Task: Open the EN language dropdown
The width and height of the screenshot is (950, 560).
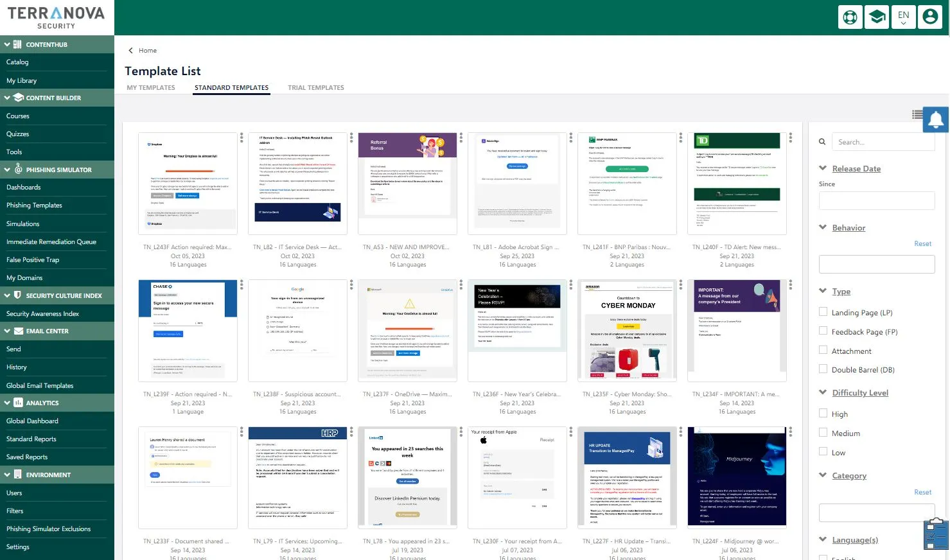Action: point(903,17)
